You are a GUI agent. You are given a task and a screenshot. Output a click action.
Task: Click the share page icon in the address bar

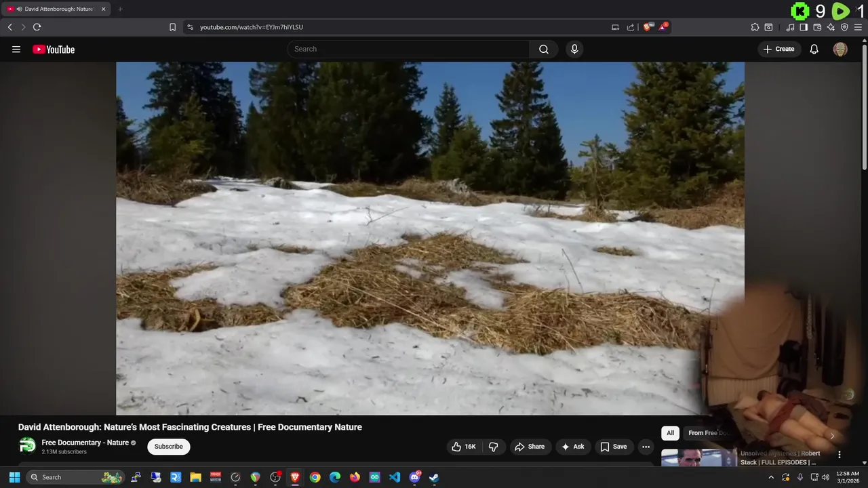coord(631,27)
